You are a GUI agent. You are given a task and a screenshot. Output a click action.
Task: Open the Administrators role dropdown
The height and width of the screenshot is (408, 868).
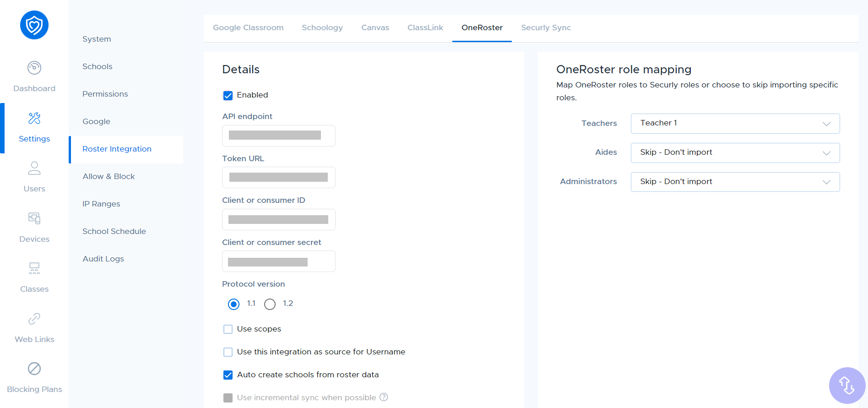point(735,182)
